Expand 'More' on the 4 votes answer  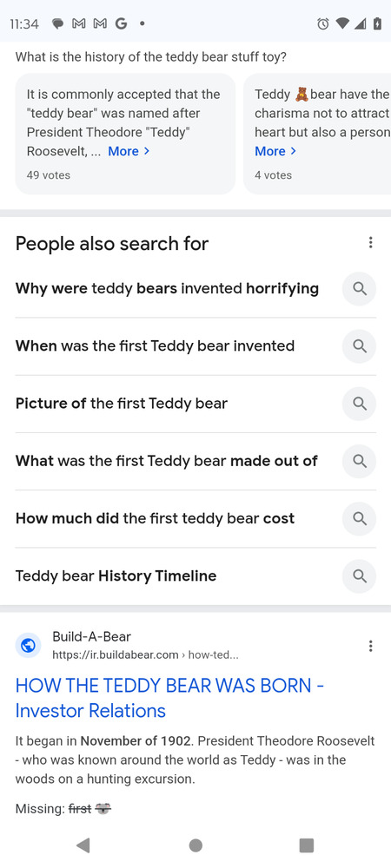coord(275,151)
